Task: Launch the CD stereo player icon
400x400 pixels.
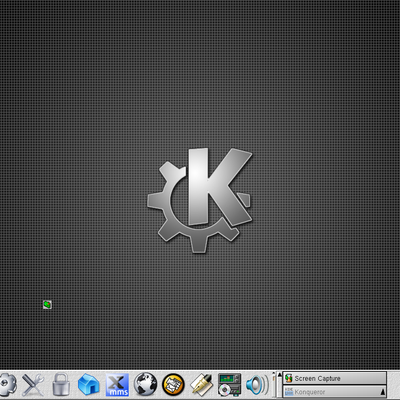Action: [229, 384]
